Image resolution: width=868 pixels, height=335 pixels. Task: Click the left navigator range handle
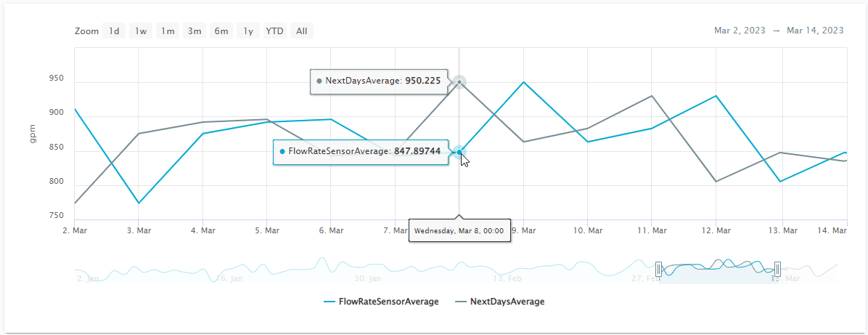click(x=659, y=268)
